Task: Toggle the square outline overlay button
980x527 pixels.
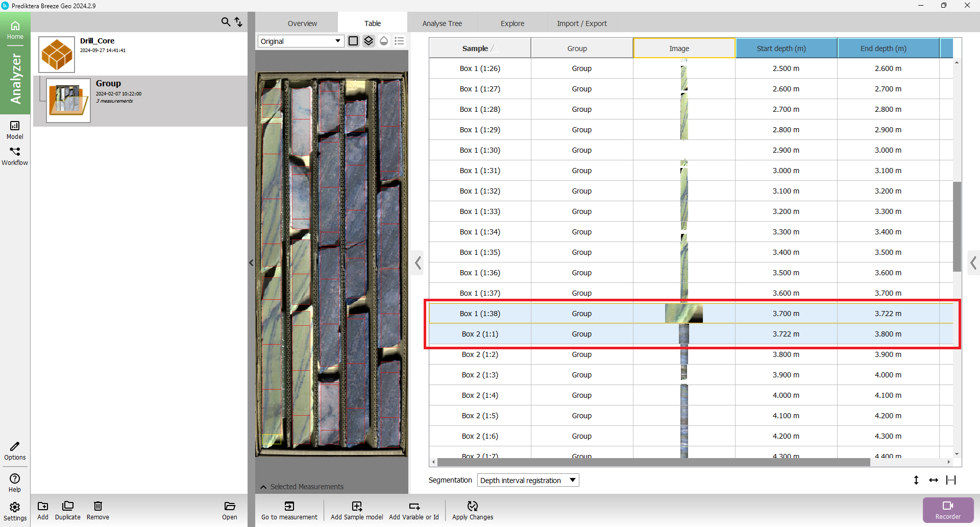Action: click(x=353, y=41)
